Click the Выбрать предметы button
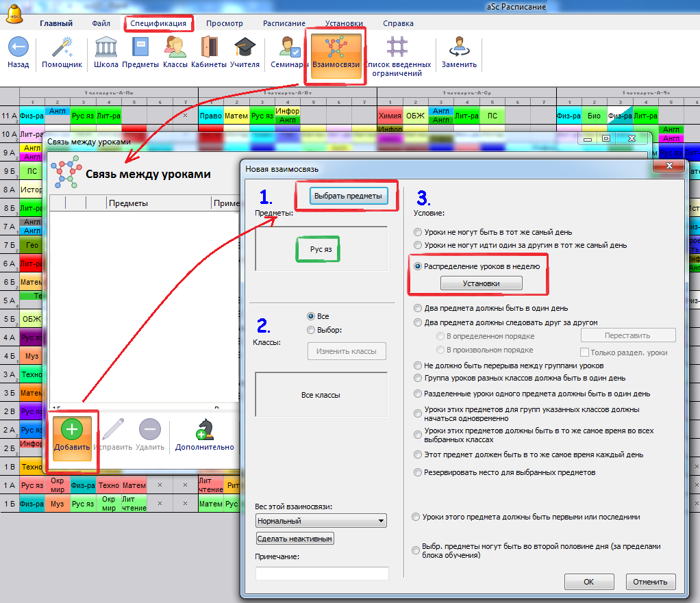 click(347, 196)
